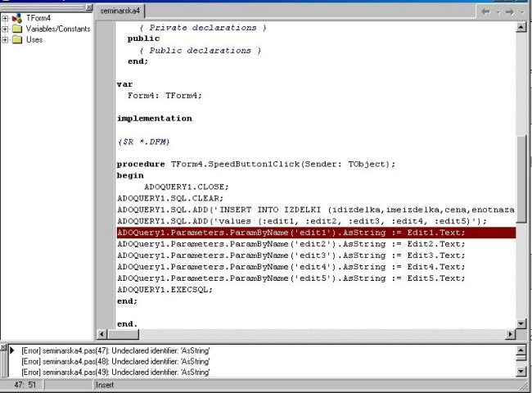Viewport: 532px width, 393px height.
Task: Expand the TForm4 tree node
Action: click(x=5, y=18)
